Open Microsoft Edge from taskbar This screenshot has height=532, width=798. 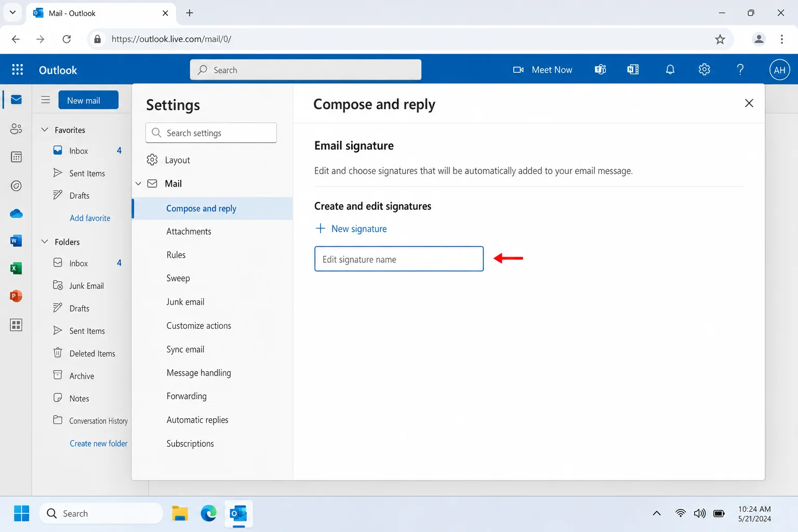[x=208, y=513]
